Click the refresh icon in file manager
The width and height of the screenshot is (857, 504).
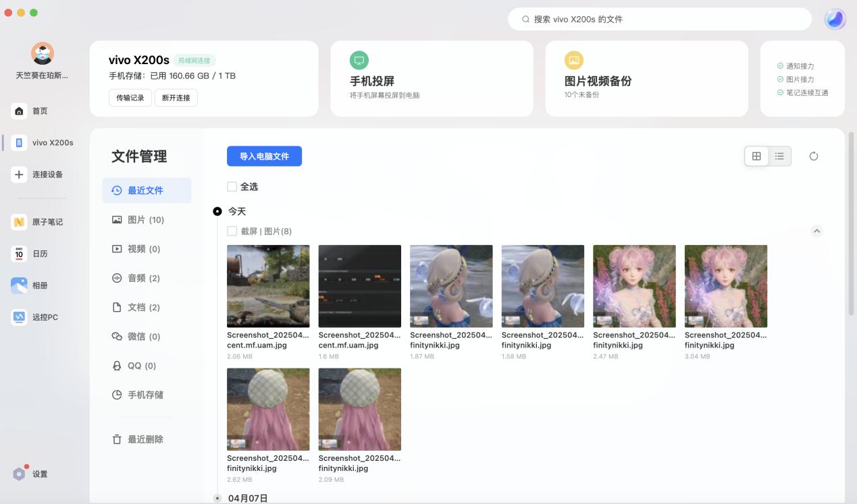(x=814, y=157)
